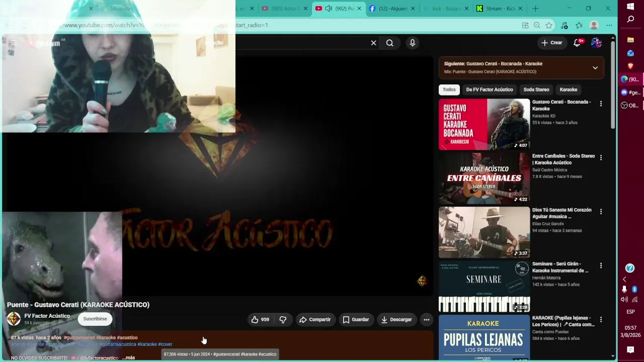This screenshot has width=644, height=362.
Task: Open the more actions ellipsis under video
Action: pos(426,320)
